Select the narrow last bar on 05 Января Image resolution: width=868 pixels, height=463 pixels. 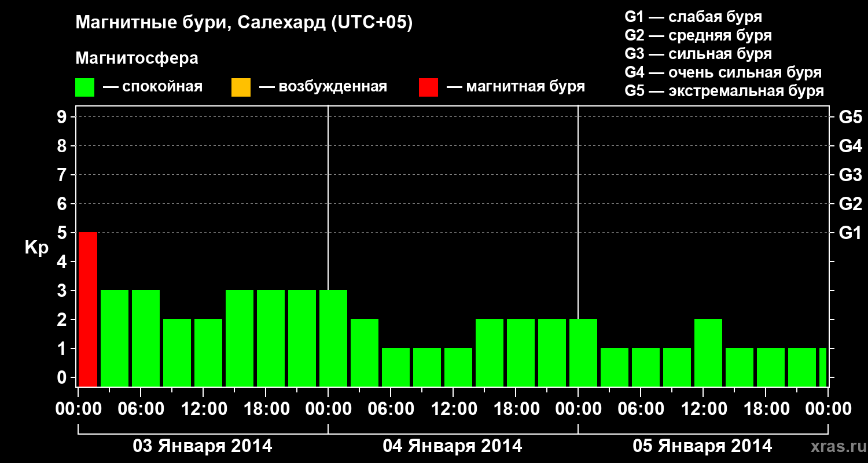(x=823, y=367)
